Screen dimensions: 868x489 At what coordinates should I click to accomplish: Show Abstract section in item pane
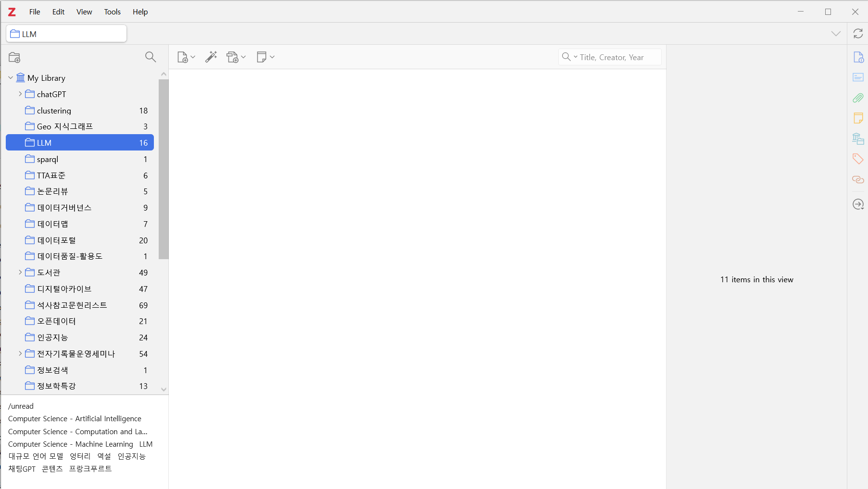tap(858, 77)
